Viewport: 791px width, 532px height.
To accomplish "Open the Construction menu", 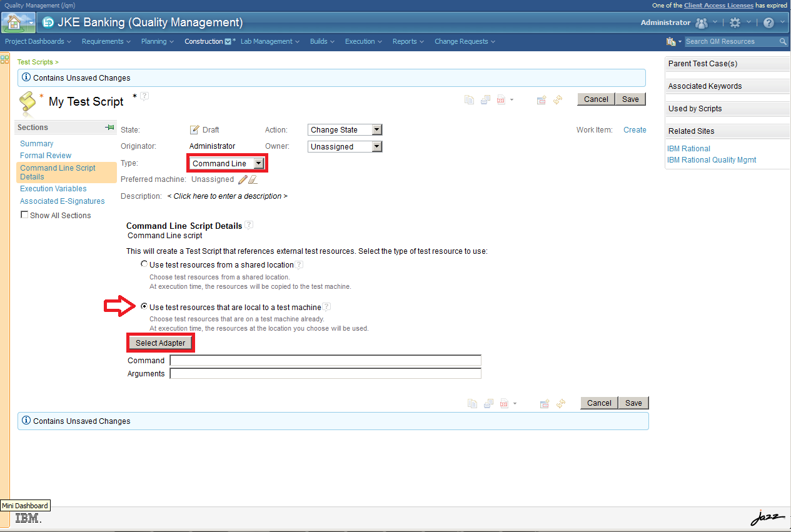I will 208,41.
